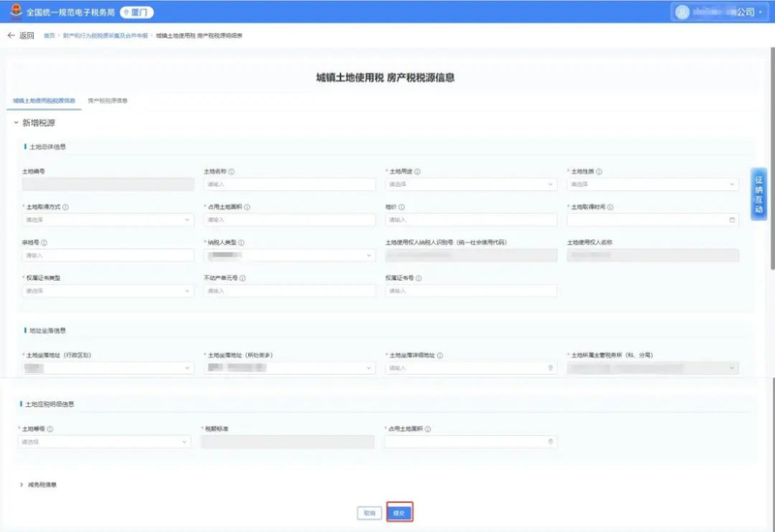
Task: Open the 土地性质 dropdown
Action: [653, 184]
